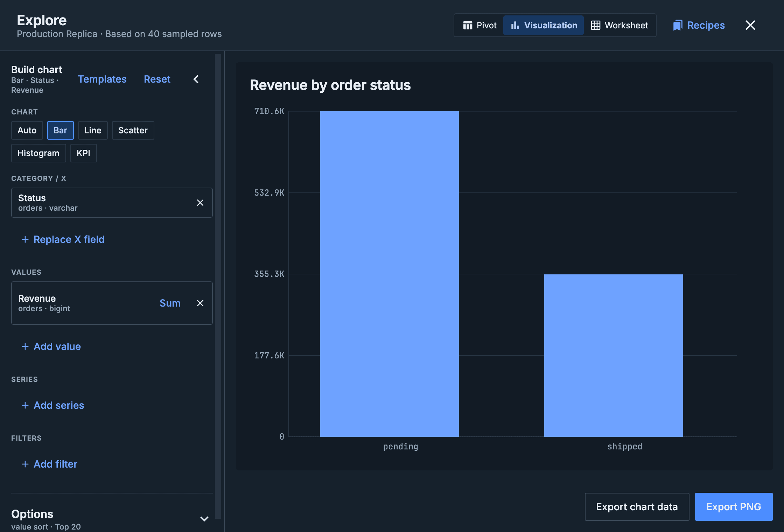Viewport: 784px width, 532px height.
Task: Click Reset to clear the chart
Action: [157, 79]
